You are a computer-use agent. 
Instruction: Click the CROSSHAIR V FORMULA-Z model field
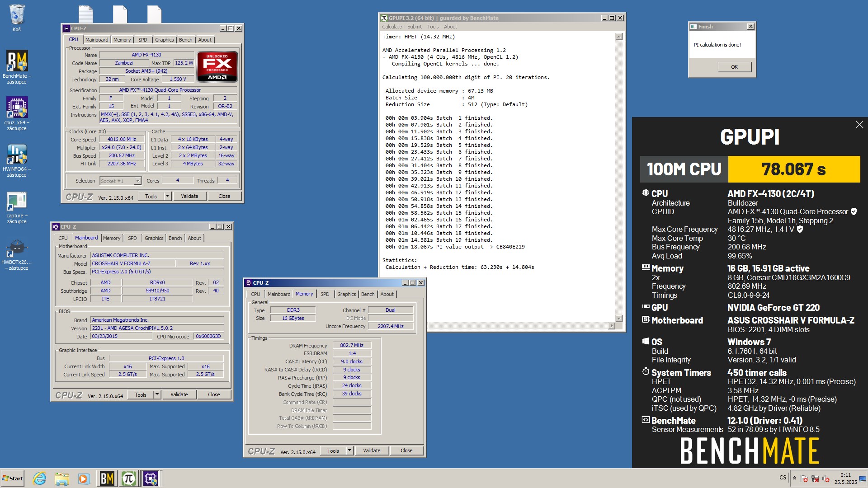pos(132,263)
